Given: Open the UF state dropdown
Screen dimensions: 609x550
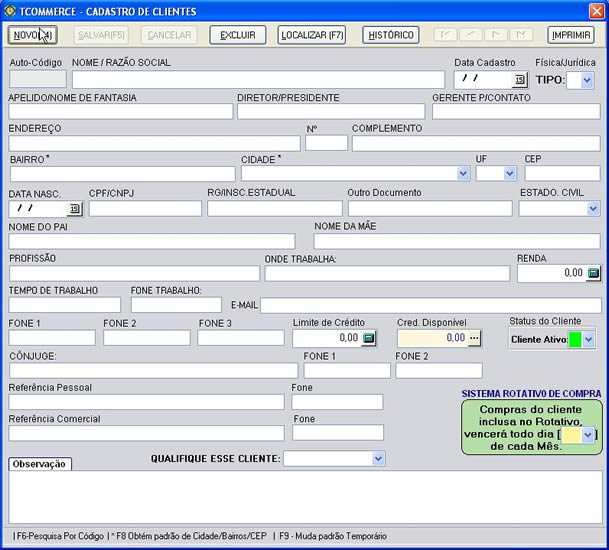Looking at the screenshot, I should tap(510, 173).
